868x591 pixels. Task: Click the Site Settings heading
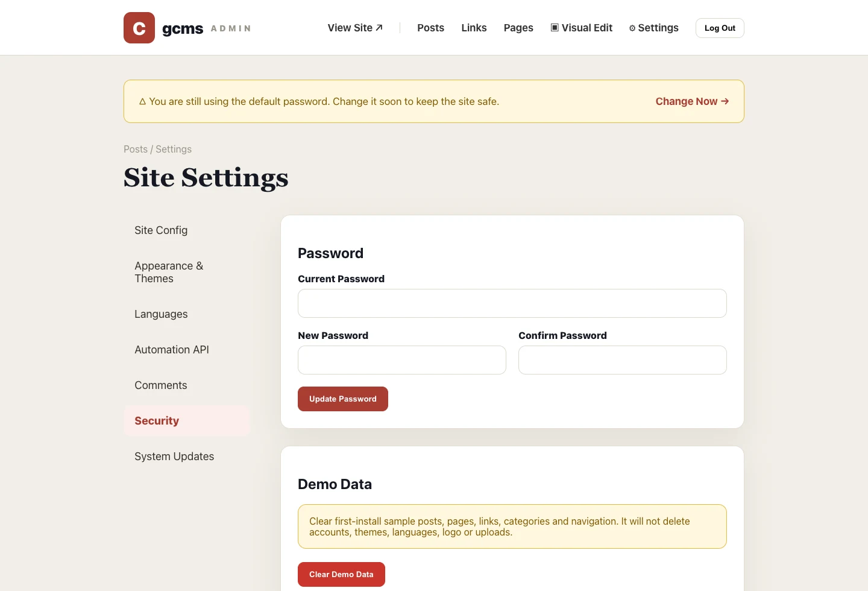[206, 177]
